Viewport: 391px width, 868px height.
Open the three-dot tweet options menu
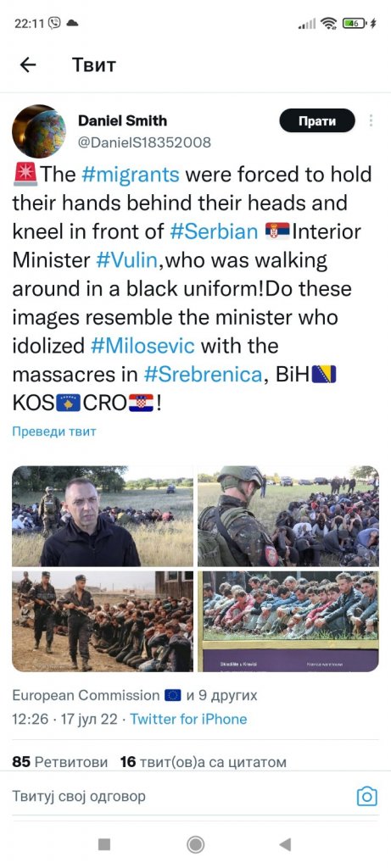[371, 120]
